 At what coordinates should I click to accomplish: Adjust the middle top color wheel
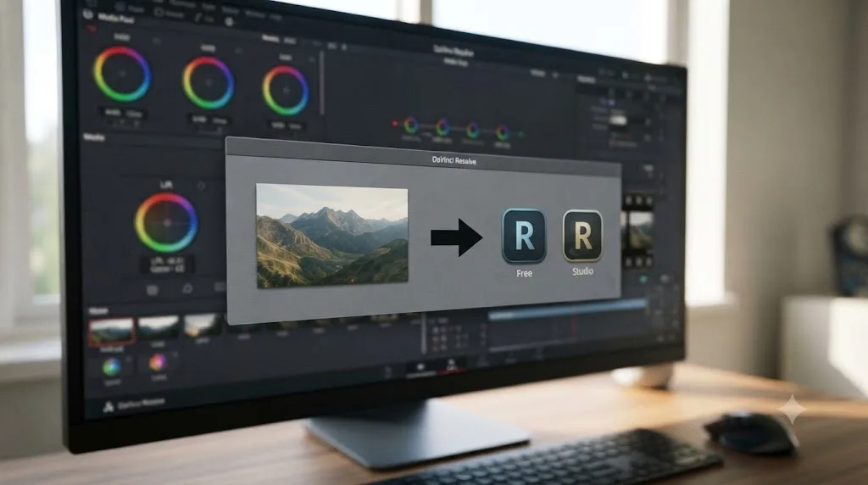click(209, 82)
